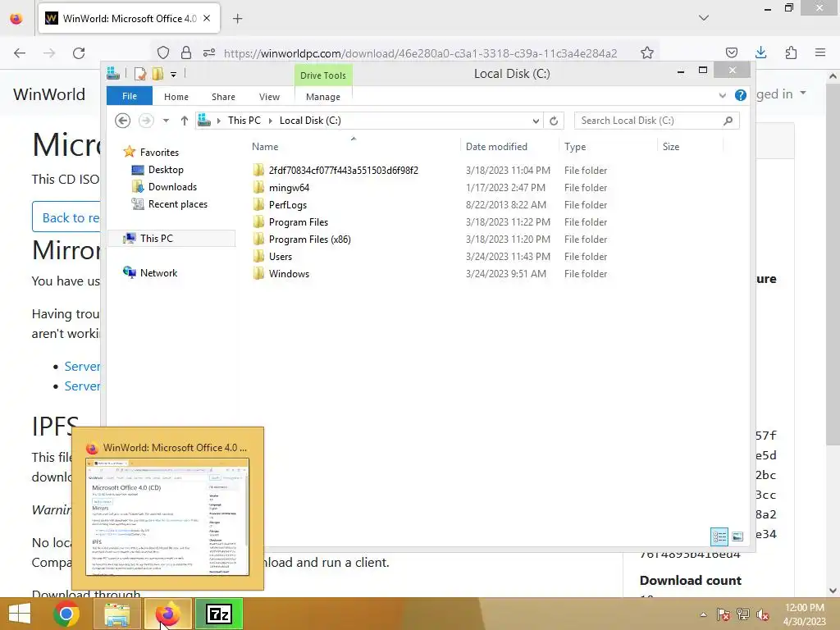Select Recent places under Favorites
This screenshot has width=840, height=630.
(x=178, y=204)
